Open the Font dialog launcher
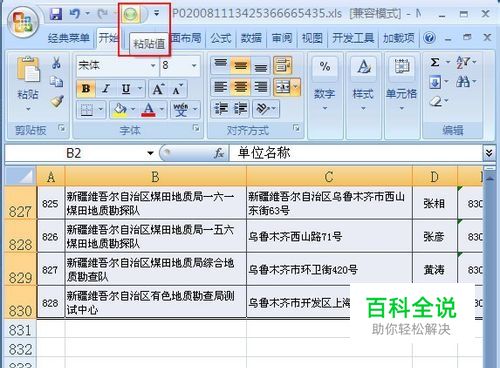 pyautogui.click(x=196, y=128)
